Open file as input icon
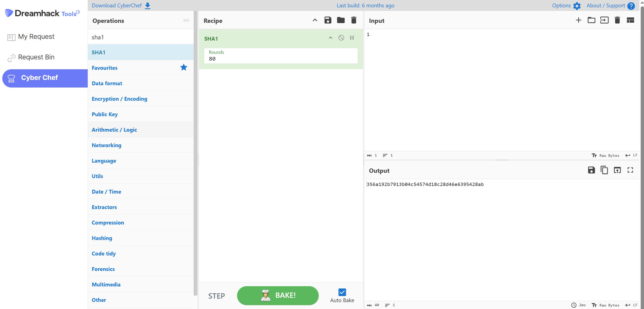644x309 pixels. (x=604, y=20)
